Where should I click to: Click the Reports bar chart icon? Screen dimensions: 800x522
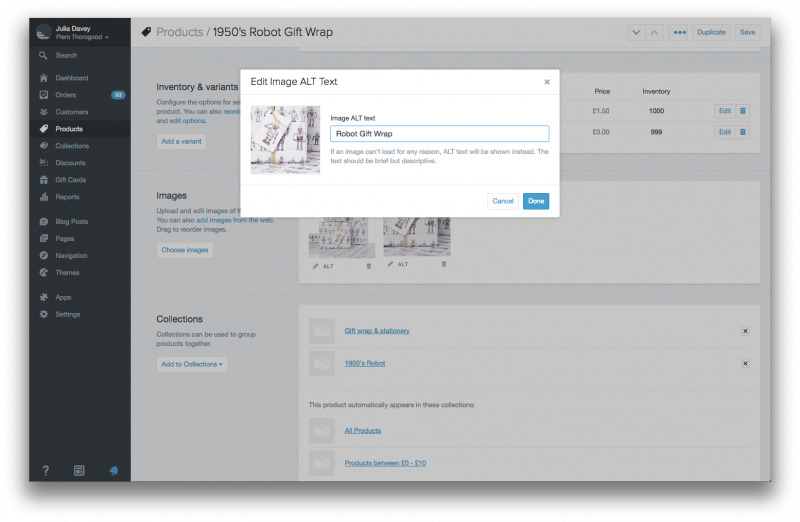click(x=44, y=196)
